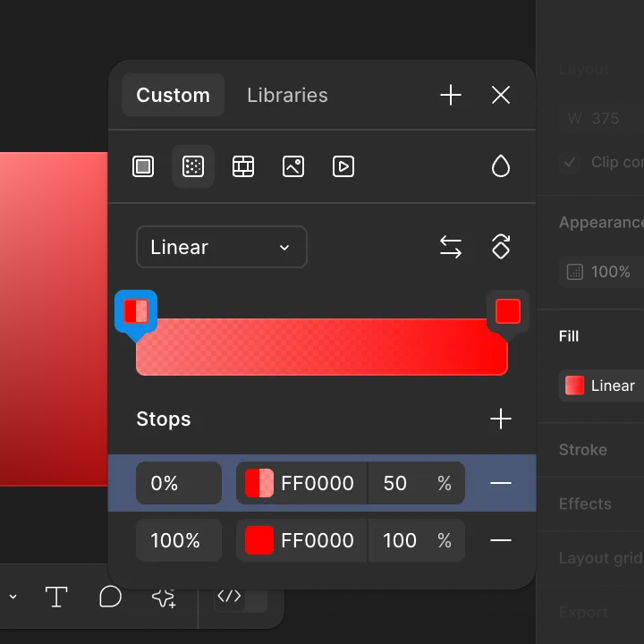Image resolution: width=644 pixels, height=644 pixels.
Task: Open color swatch of the 0% stop
Action: (x=259, y=483)
